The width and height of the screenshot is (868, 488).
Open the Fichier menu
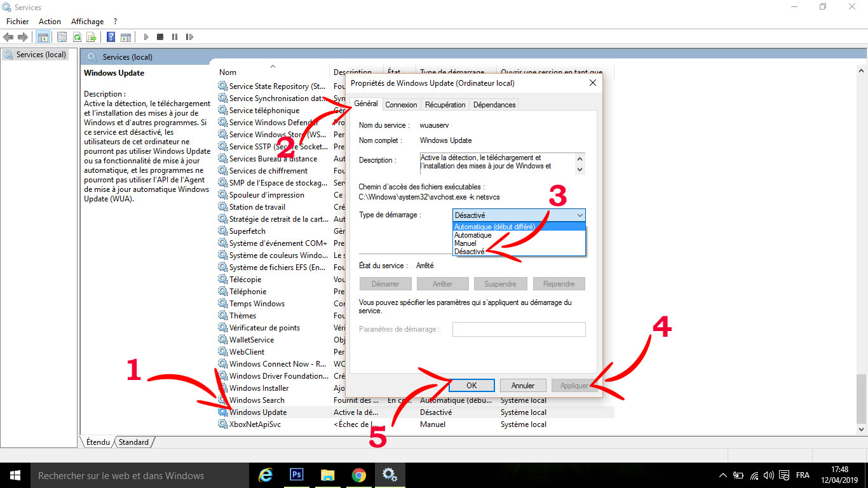click(x=18, y=21)
